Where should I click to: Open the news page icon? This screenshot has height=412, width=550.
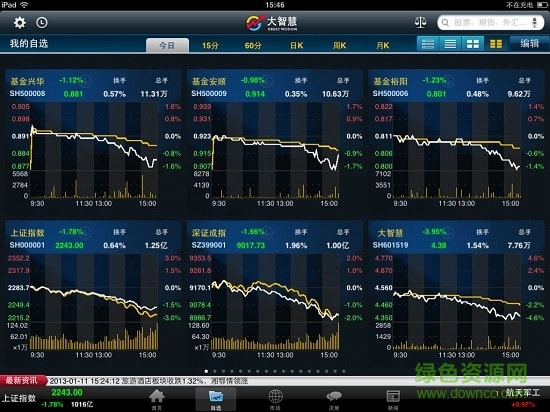(x=393, y=399)
